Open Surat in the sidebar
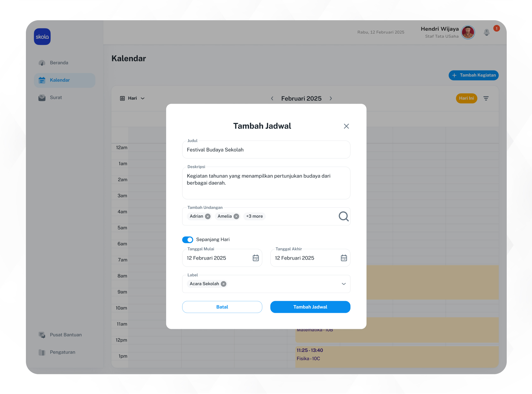 coord(56,97)
